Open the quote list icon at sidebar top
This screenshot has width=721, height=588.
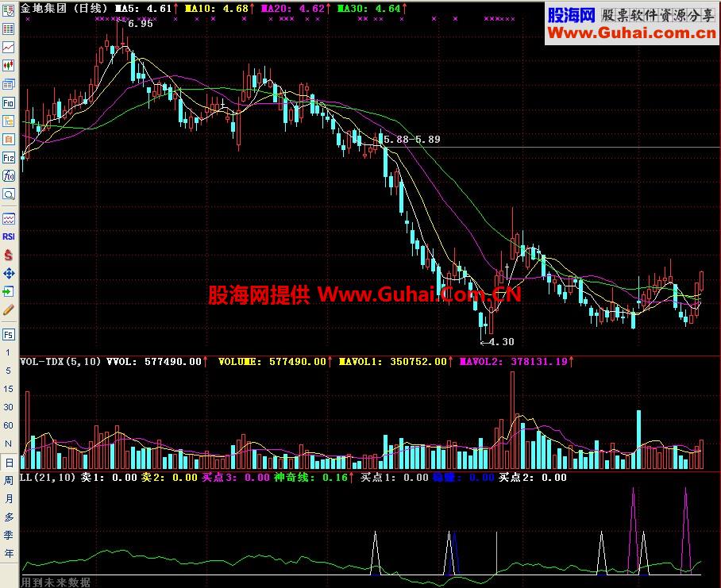(8, 10)
